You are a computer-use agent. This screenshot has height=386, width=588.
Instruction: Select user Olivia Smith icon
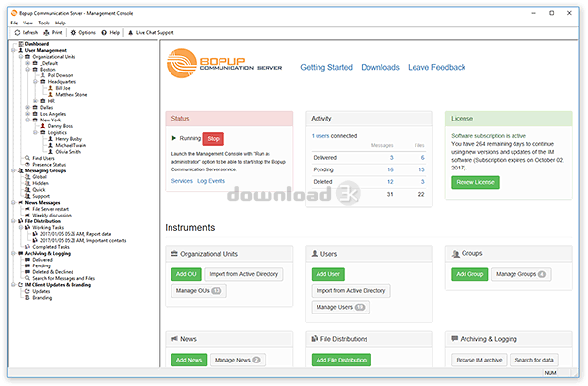[x=50, y=152]
